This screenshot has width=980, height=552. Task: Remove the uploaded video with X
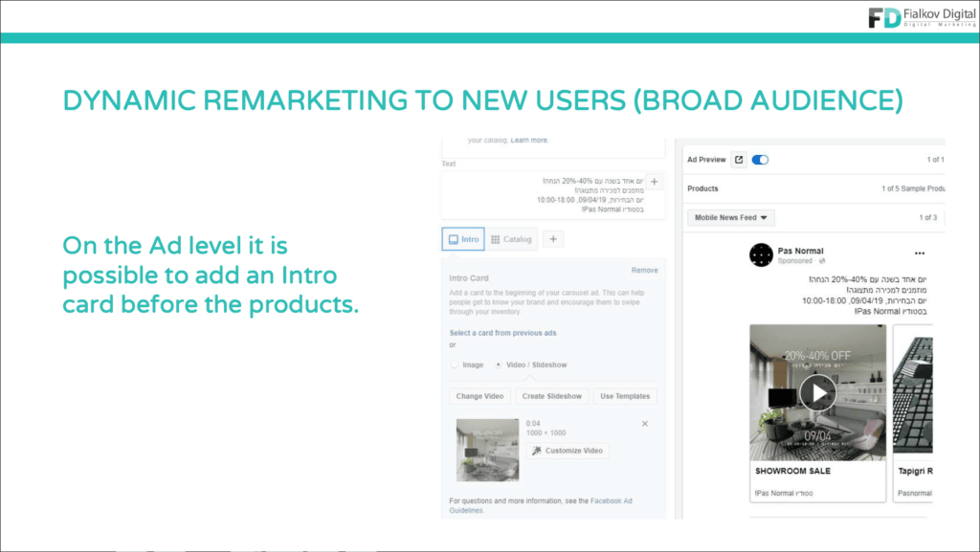coord(645,424)
